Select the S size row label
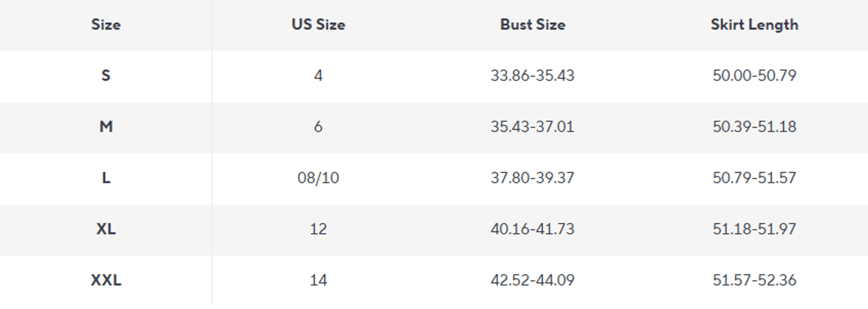The width and height of the screenshot is (868, 309). pos(106,76)
